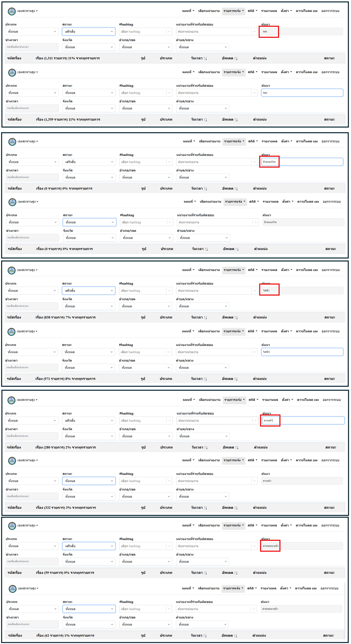Click ตำแหน่ง column header in the 280 รายการ table
Viewport: 351px width, 644px height.
[261, 447]
